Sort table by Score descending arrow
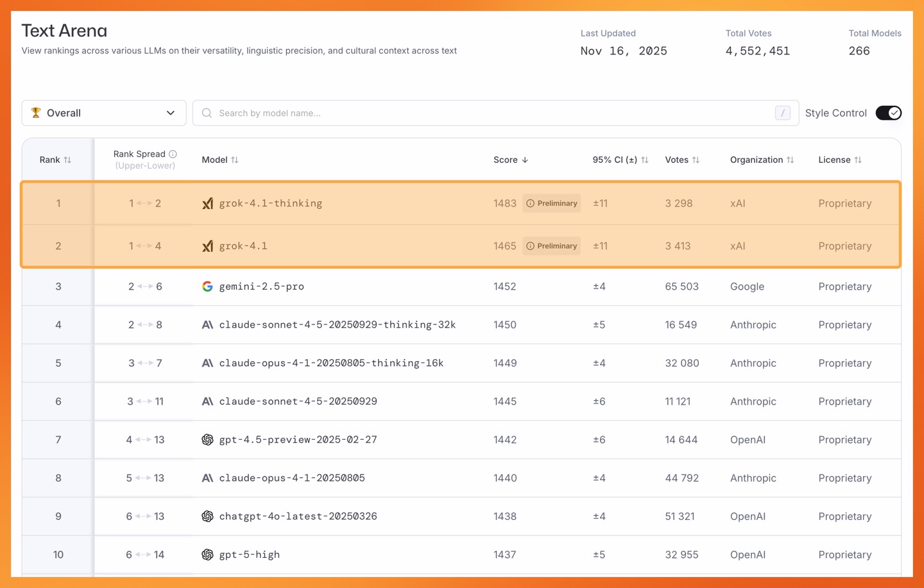924x588 pixels. pos(525,160)
